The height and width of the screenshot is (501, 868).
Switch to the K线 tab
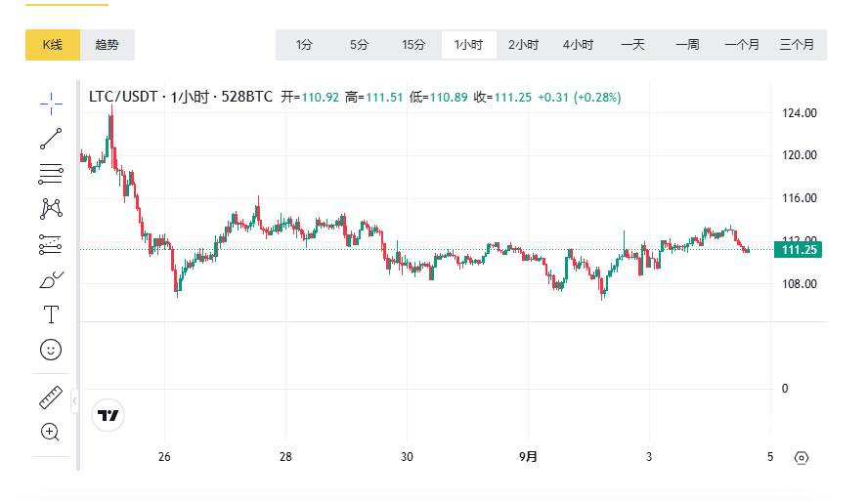click(x=52, y=45)
